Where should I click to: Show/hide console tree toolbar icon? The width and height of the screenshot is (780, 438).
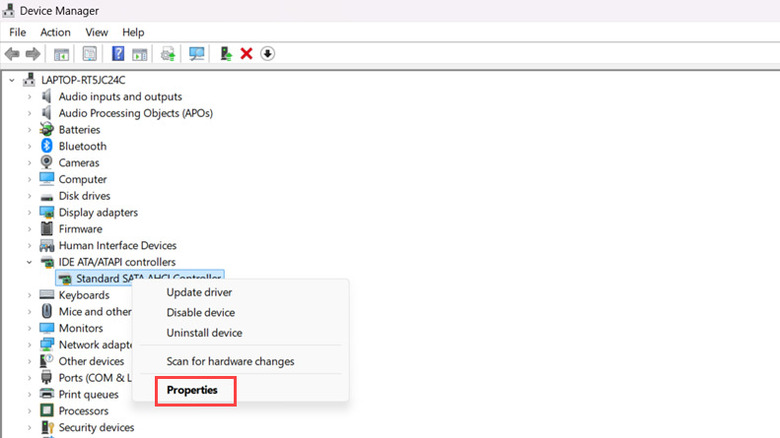(x=62, y=54)
